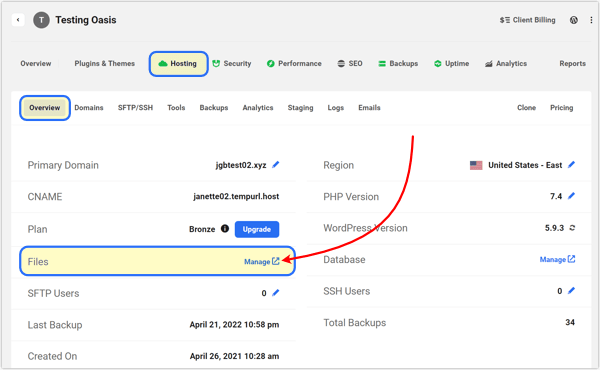Open the WordPress admin icon
600x370 pixels.
click(574, 20)
